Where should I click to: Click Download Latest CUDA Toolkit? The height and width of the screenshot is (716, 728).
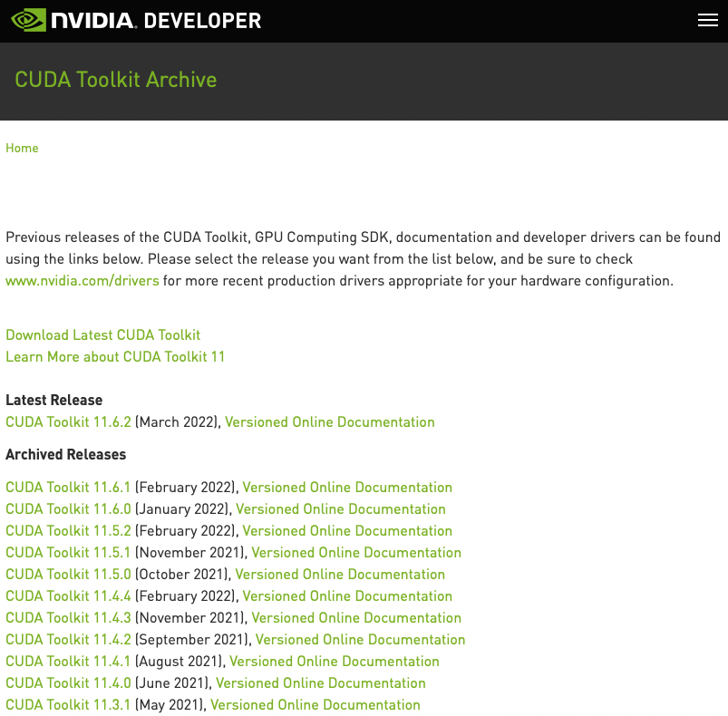pos(102,335)
